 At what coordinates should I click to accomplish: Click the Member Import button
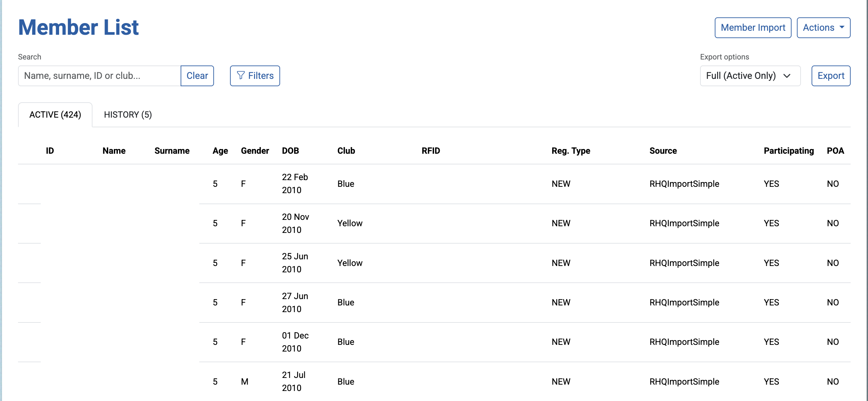[x=753, y=28]
